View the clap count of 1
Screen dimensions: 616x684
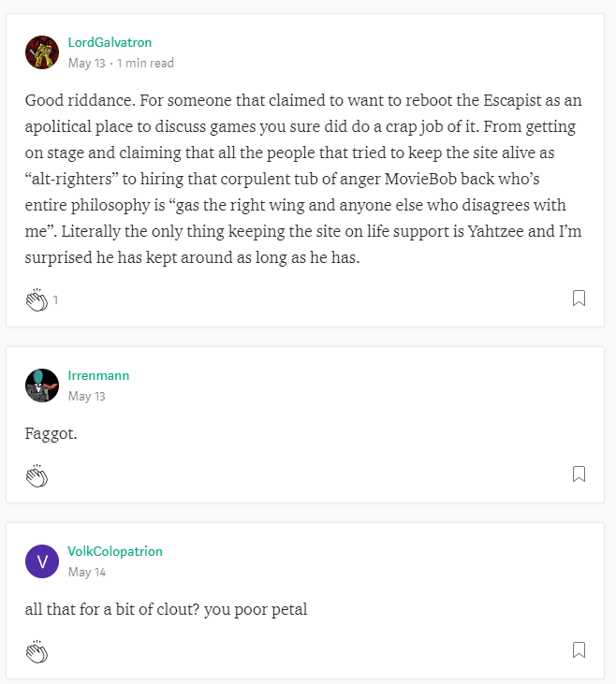click(x=55, y=300)
